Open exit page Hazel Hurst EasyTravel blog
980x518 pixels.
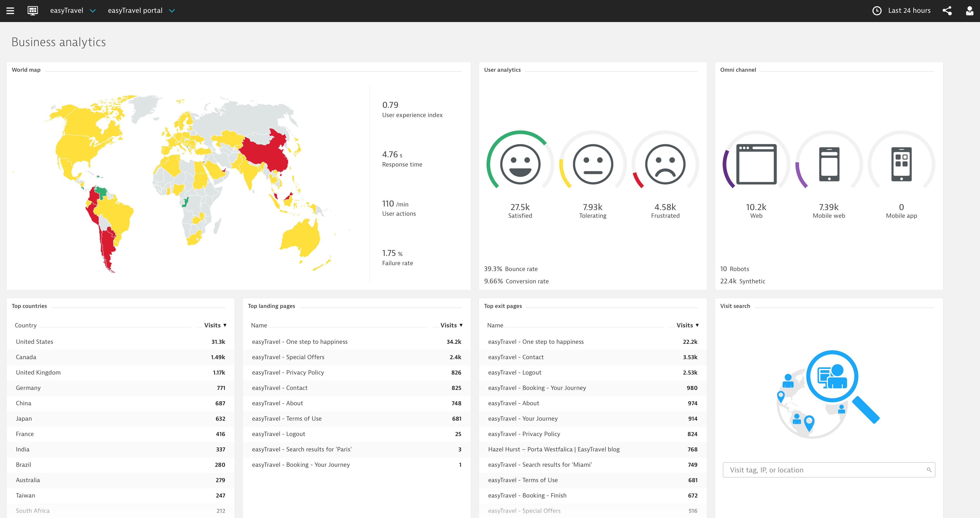(554, 449)
